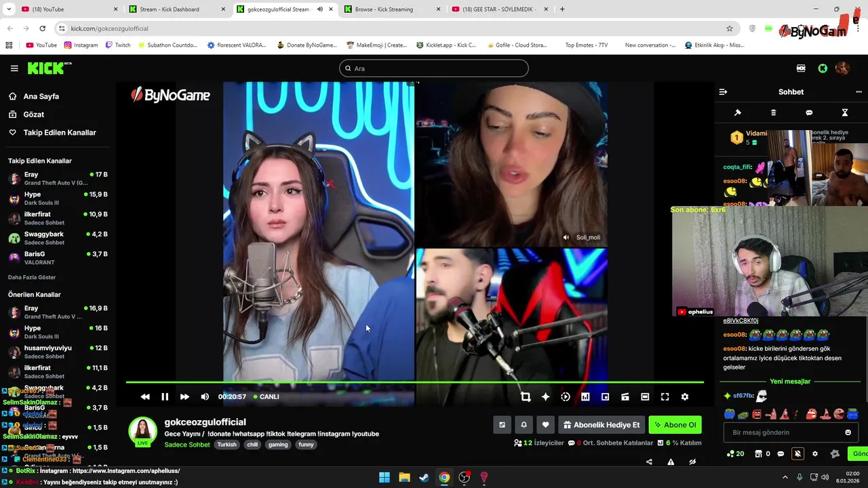Mute the player volume
868x488 pixels.
tap(205, 396)
